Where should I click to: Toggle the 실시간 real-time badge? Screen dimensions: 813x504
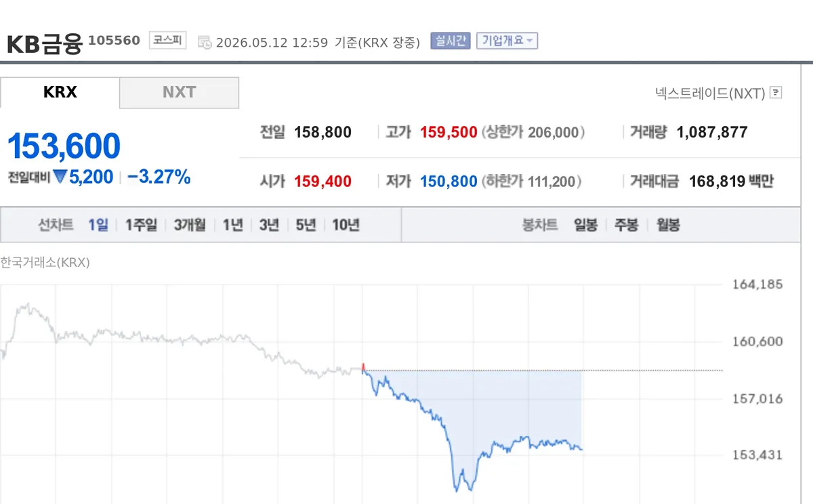[x=450, y=41]
